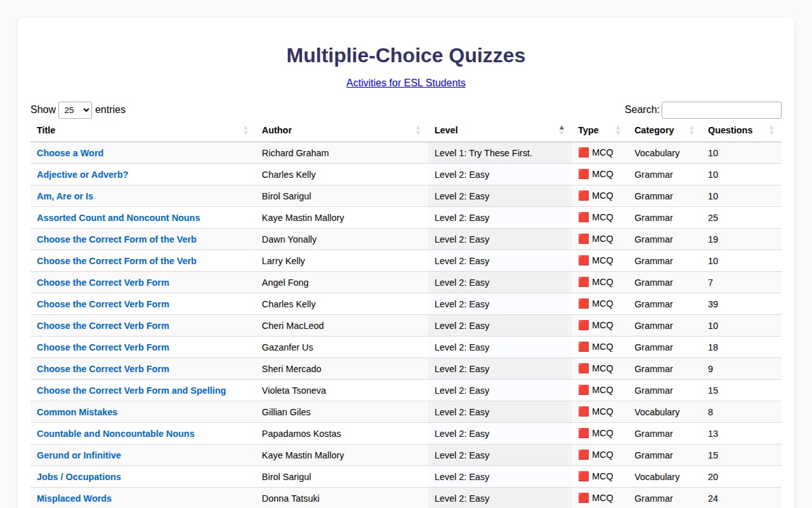Open Assorted Count and Noncount Nouns quiz
The width and height of the screenshot is (812, 508).
[x=118, y=218]
